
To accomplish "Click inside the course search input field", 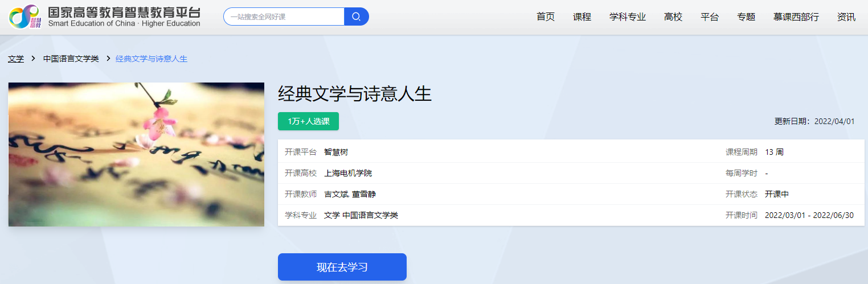I will coord(284,17).
